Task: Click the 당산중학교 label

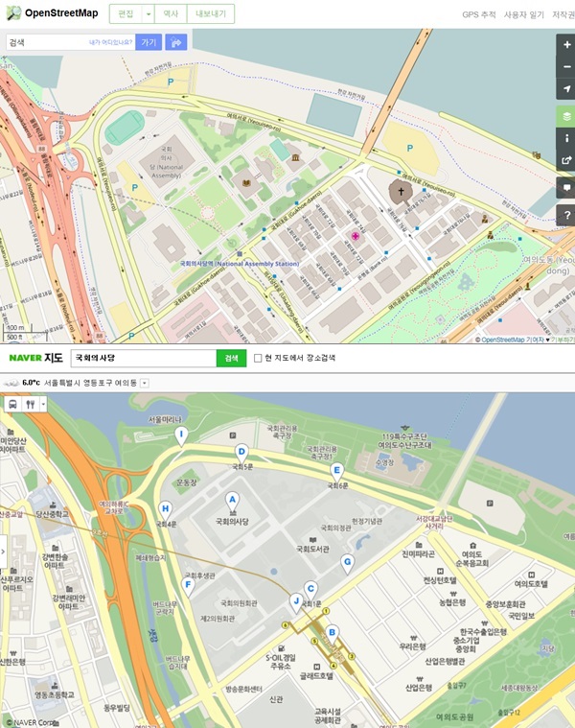Action: [x=53, y=514]
